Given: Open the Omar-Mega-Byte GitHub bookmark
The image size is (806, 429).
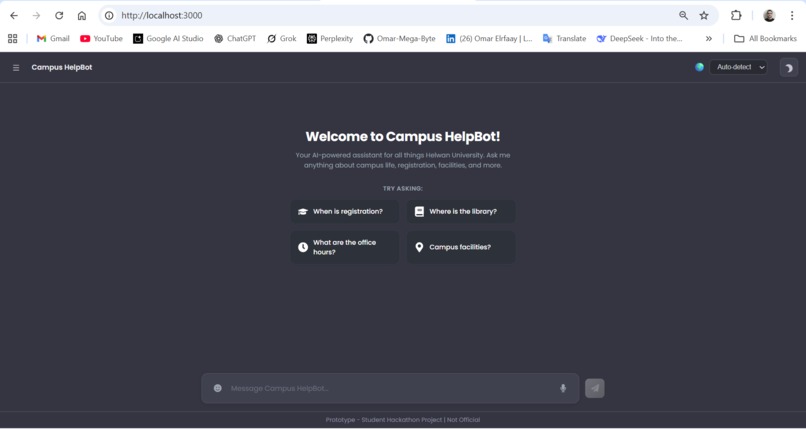Looking at the screenshot, I should [x=399, y=39].
